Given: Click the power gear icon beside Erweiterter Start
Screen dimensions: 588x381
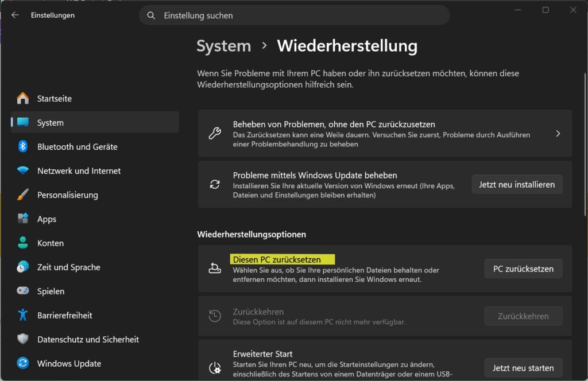Looking at the screenshot, I should click(215, 367).
